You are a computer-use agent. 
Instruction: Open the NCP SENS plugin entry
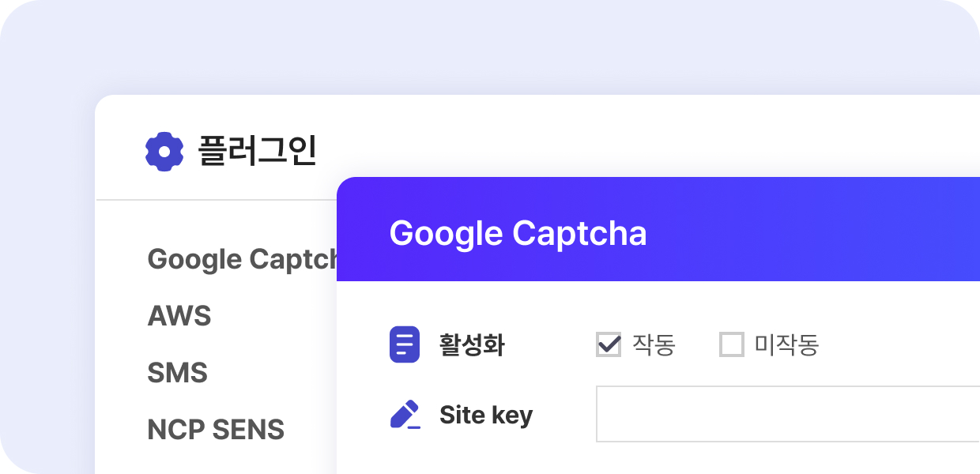216,430
